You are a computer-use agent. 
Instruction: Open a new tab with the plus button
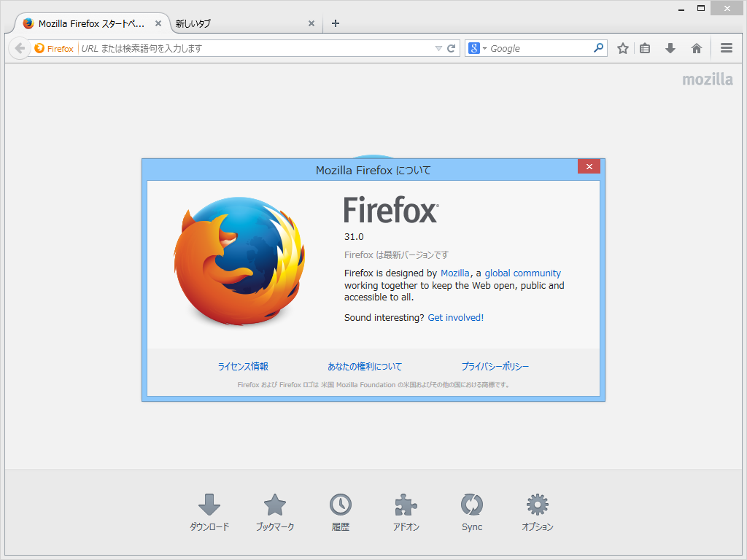335,23
